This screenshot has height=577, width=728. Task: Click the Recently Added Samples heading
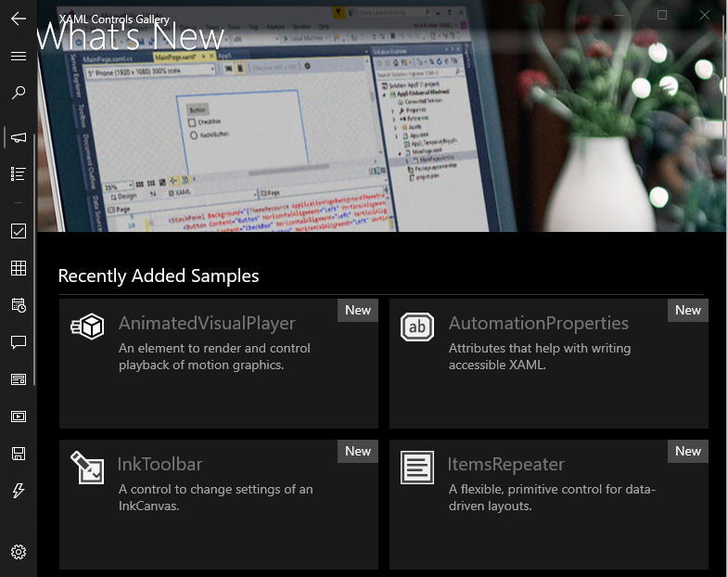159,276
